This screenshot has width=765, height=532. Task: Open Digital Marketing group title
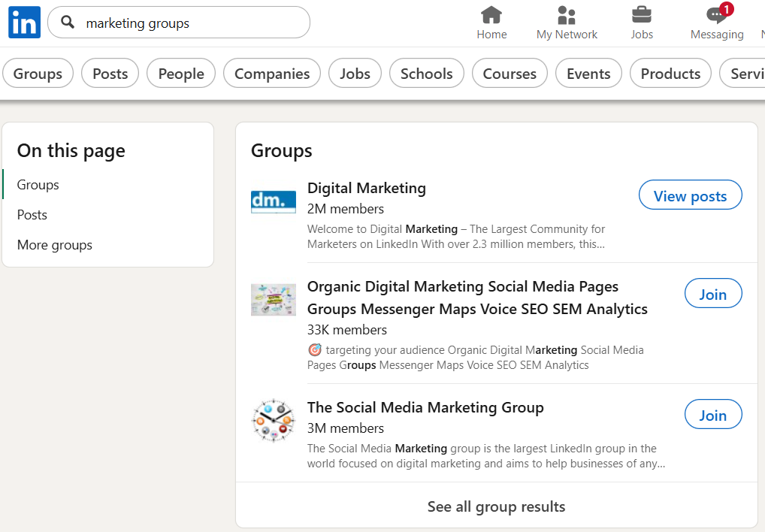(x=367, y=188)
